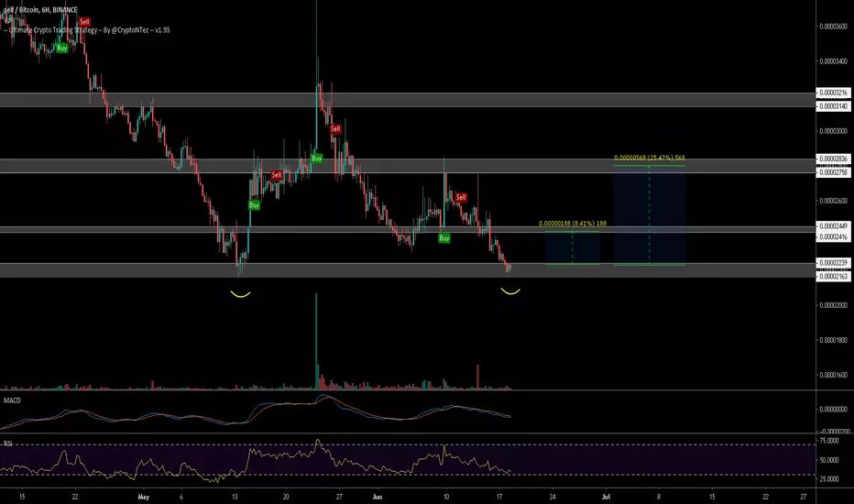
Task: Click the 0.00002836 price axis label
Action: pyautogui.click(x=833, y=159)
